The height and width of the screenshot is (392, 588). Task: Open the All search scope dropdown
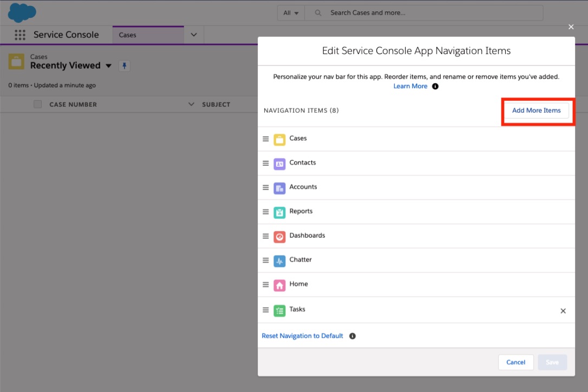tap(291, 13)
